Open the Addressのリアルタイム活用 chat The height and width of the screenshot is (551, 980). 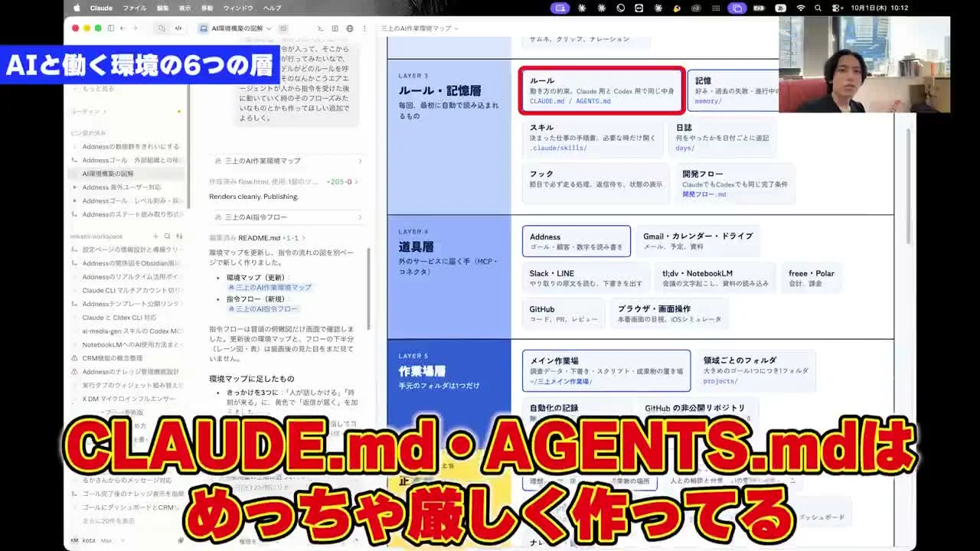point(127,277)
